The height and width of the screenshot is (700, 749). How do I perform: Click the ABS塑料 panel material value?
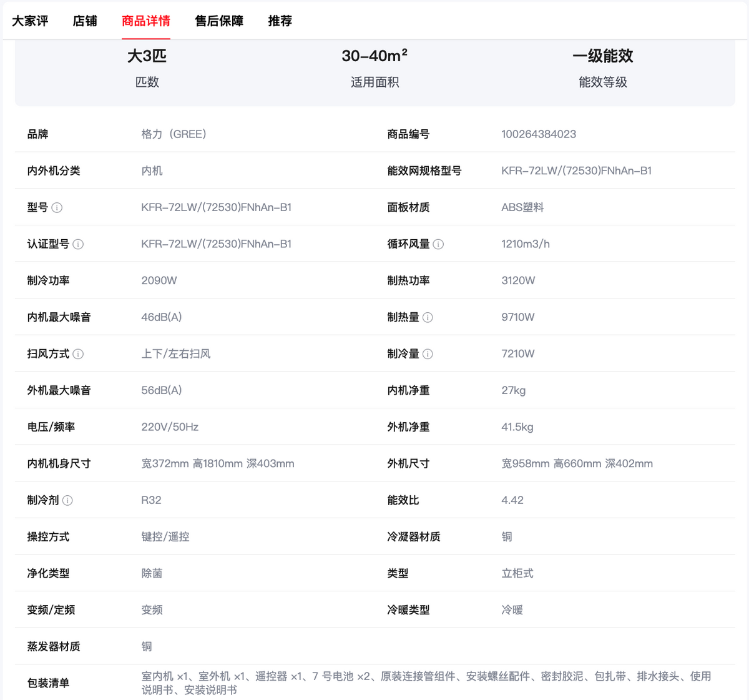click(x=522, y=207)
